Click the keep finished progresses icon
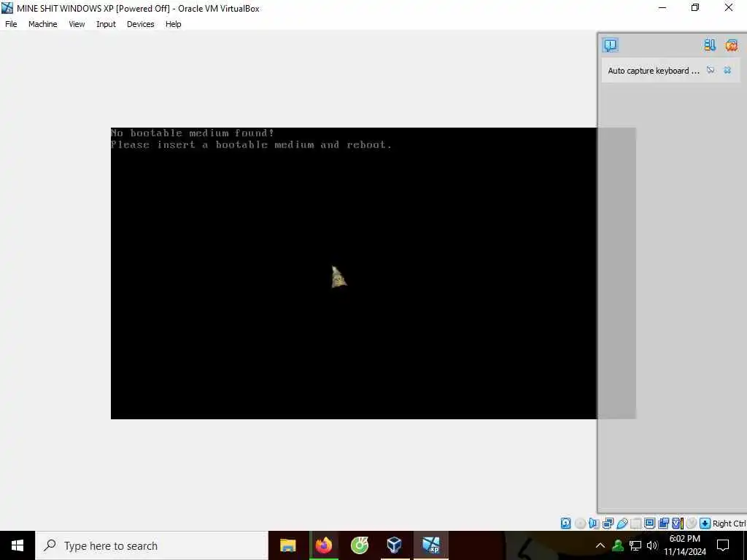This screenshot has height=560, width=747. (x=710, y=45)
